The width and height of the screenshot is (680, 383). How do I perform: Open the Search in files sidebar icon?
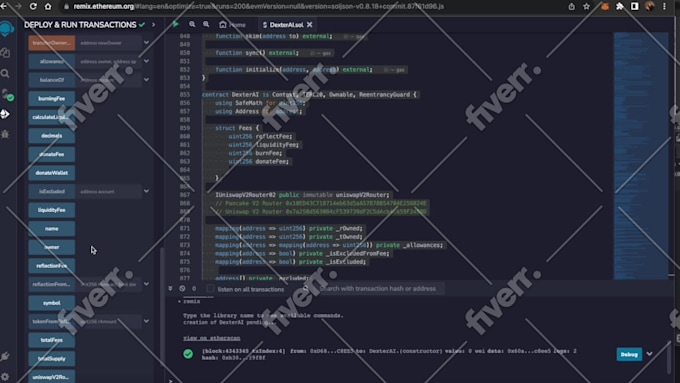5,74
